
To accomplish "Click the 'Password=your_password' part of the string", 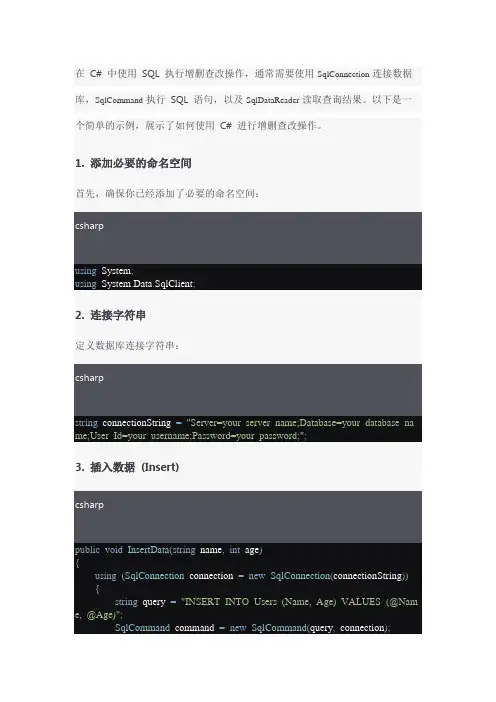I will (x=245, y=436).
